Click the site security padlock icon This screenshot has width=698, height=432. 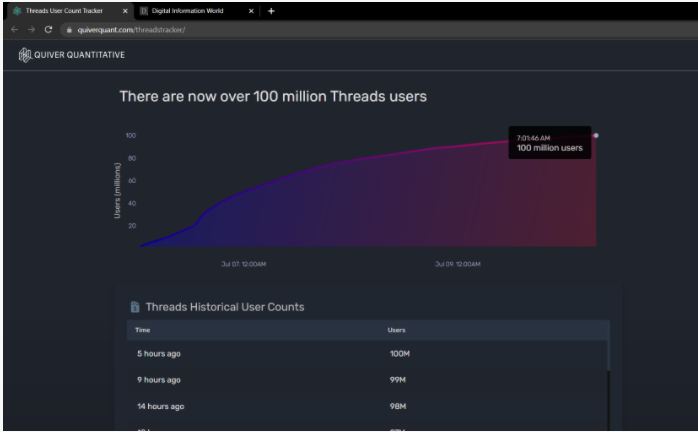[x=69, y=30]
